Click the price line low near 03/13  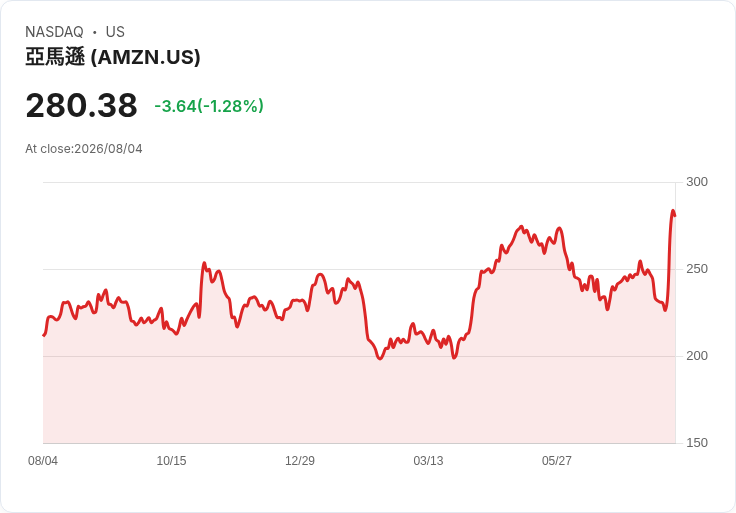click(454, 358)
